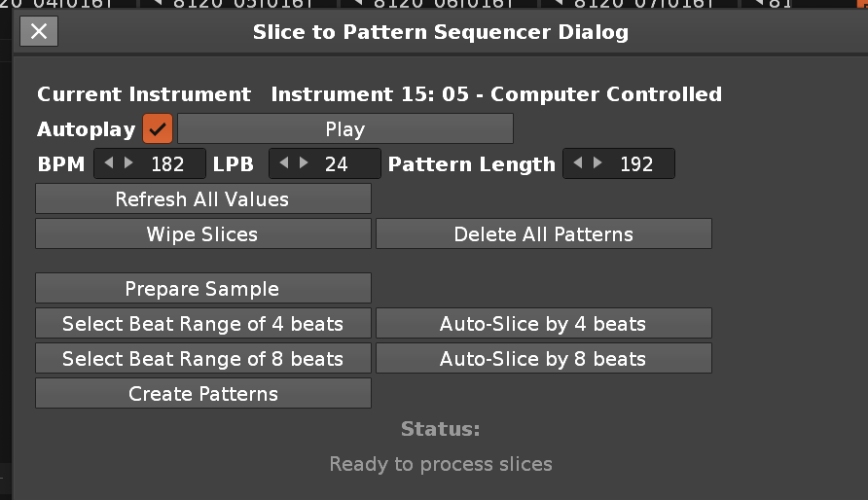Click the Play button
The height and width of the screenshot is (500, 868).
click(344, 128)
